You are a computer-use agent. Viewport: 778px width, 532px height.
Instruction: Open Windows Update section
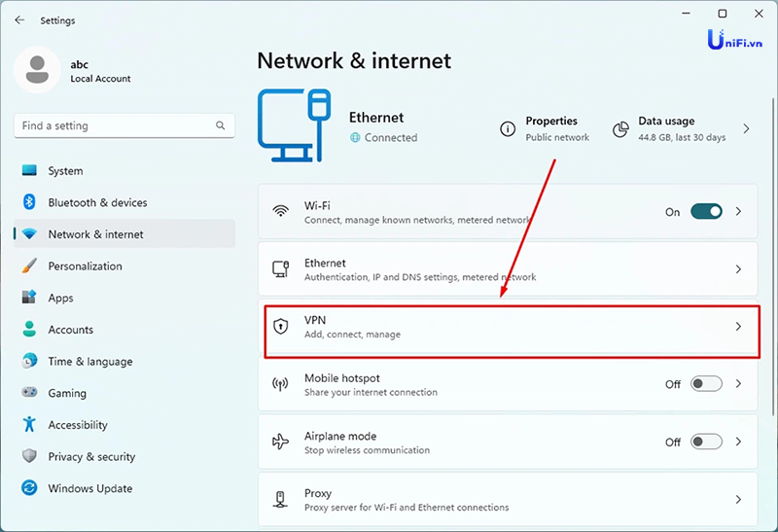pyautogui.click(x=124, y=488)
